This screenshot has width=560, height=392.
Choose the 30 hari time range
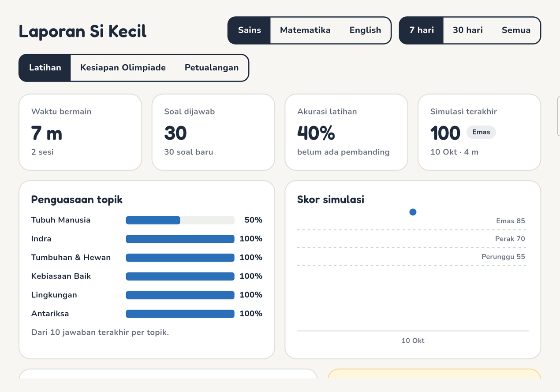[467, 30]
